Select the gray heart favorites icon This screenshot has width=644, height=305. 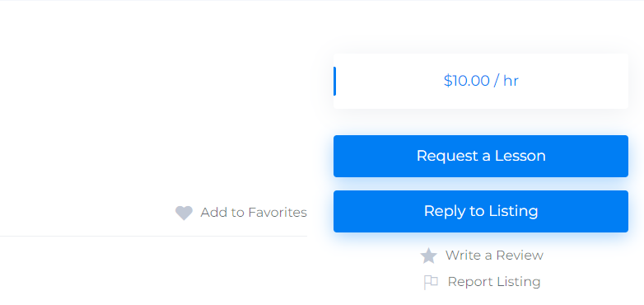[184, 213]
